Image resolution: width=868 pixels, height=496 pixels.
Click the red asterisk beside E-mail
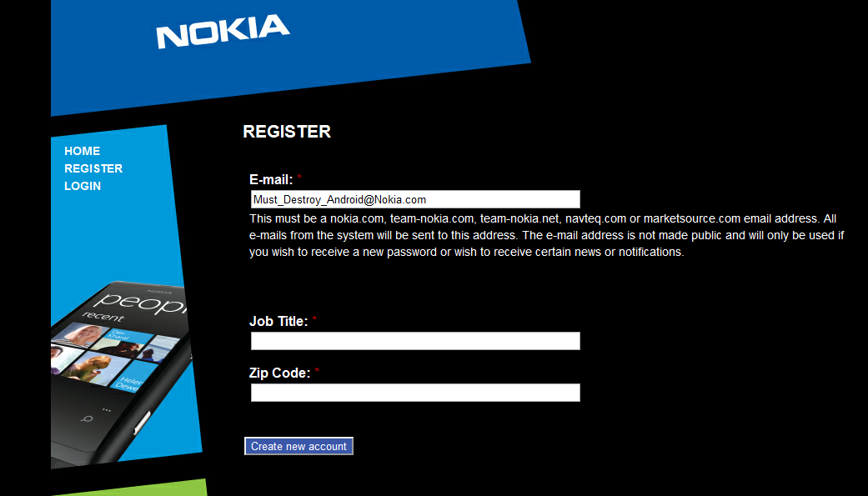(299, 178)
